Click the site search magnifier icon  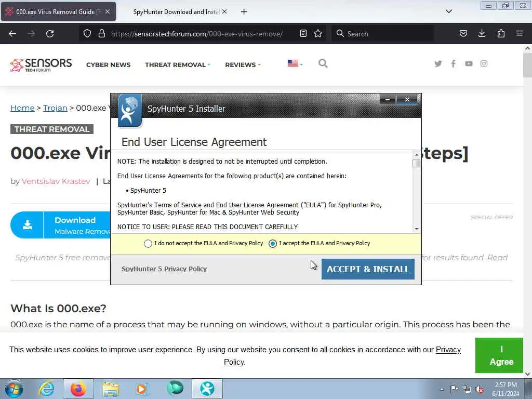pyautogui.click(x=323, y=63)
